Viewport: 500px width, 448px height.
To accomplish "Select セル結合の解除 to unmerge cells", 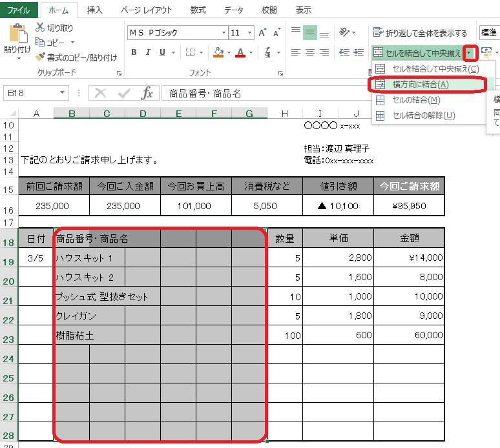I will pyautogui.click(x=423, y=116).
